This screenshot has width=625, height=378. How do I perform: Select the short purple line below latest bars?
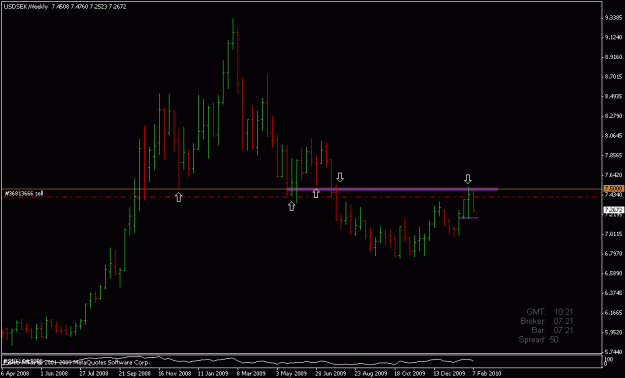[x=468, y=218]
